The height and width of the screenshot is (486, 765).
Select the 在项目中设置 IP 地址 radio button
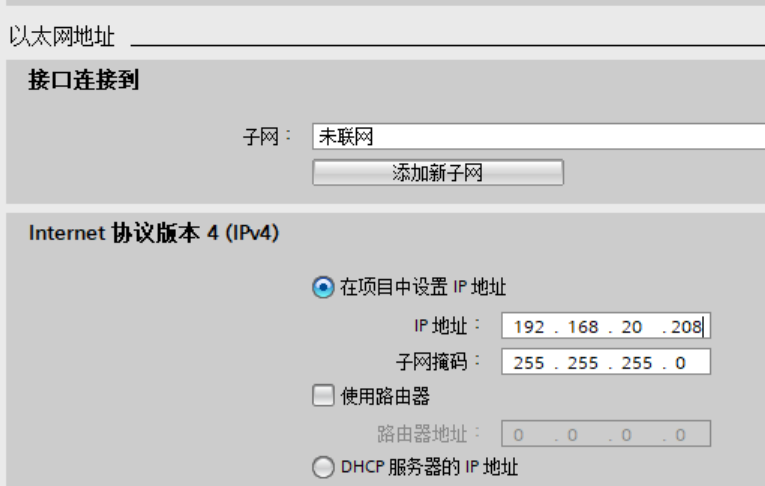coord(323,287)
